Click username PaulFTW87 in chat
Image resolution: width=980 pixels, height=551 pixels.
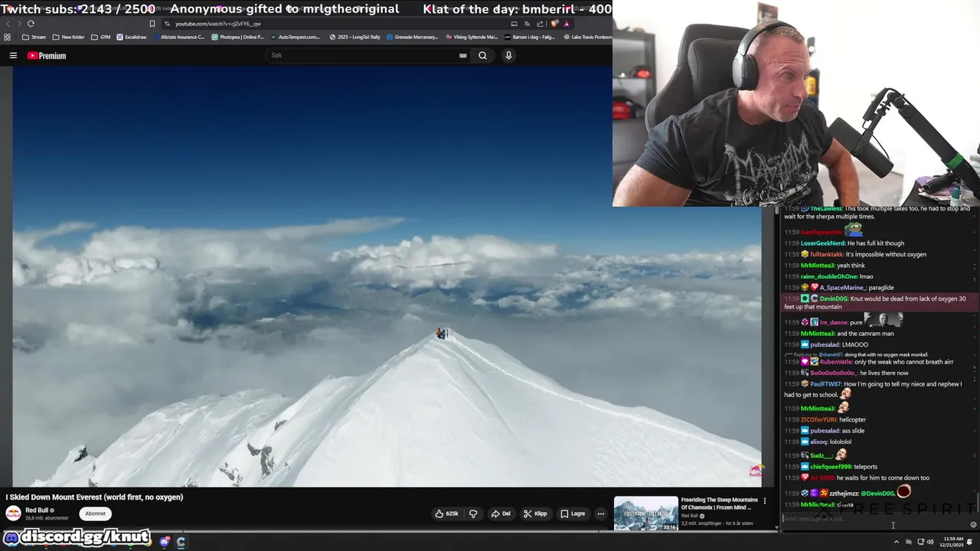[826, 384]
